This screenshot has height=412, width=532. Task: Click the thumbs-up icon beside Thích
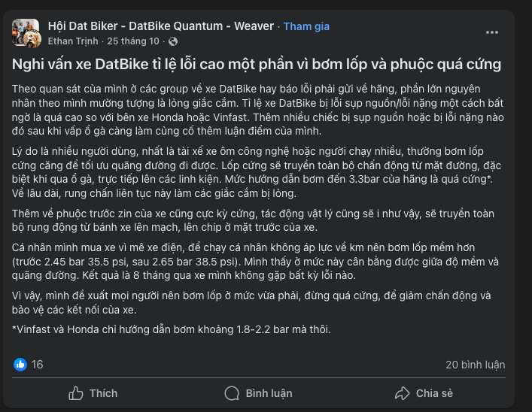76,393
